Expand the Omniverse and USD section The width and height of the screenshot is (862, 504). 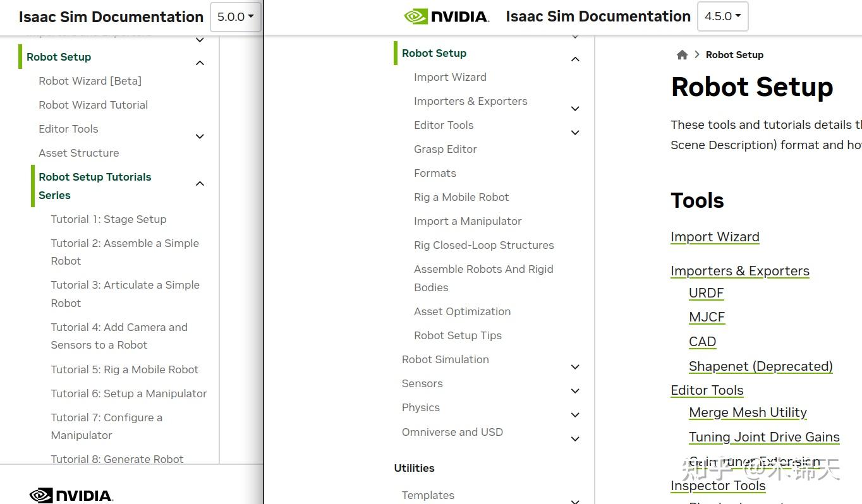click(575, 439)
